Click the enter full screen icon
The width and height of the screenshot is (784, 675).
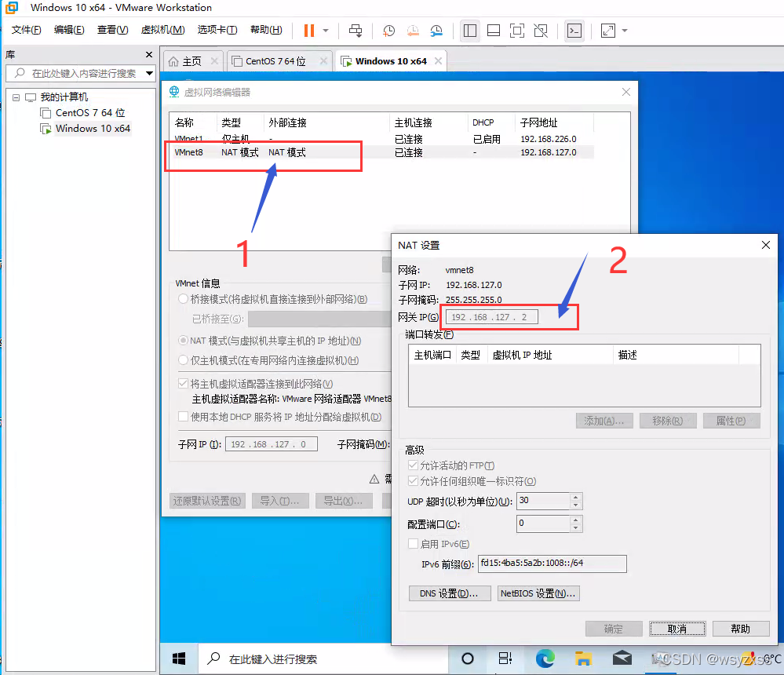(x=517, y=31)
